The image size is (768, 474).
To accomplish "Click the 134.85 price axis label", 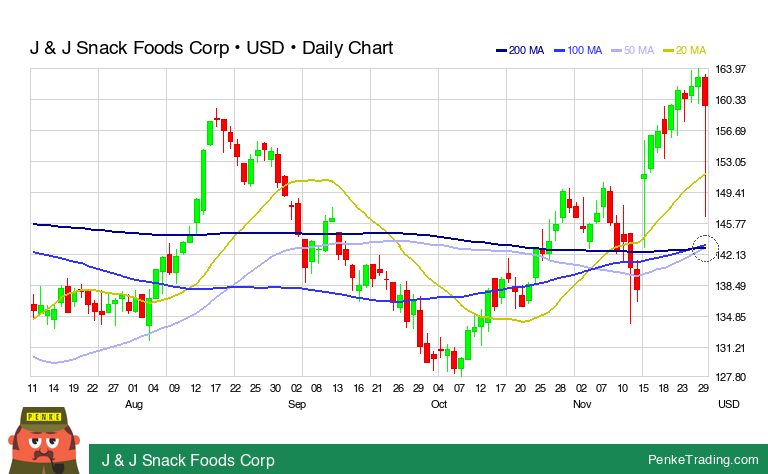I will tap(731, 317).
